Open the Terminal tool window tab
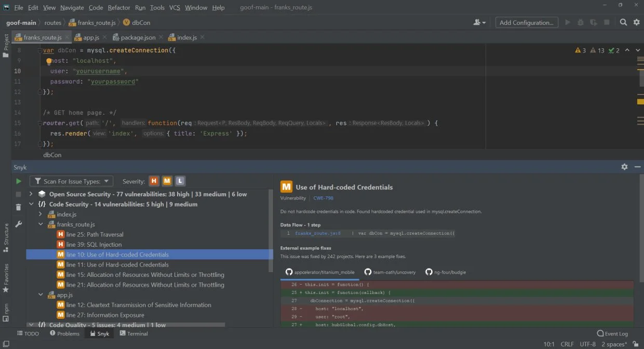This screenshot has width=644, height=349. tap(133, 333)
